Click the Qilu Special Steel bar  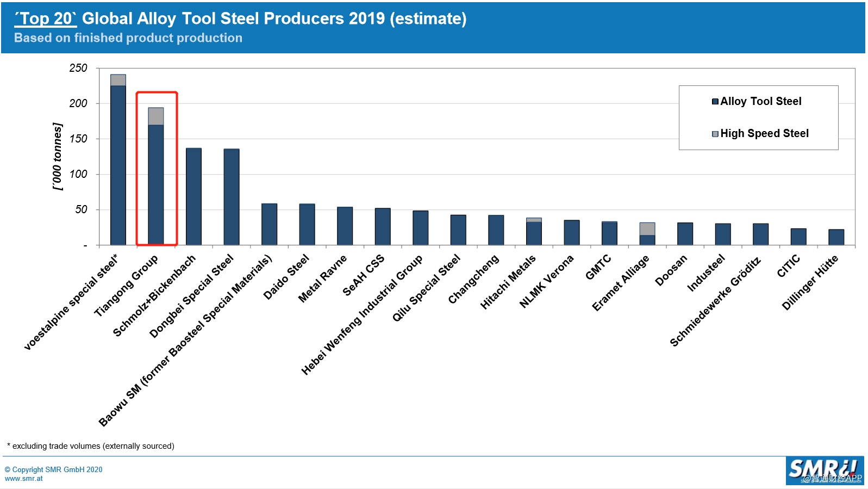(x=458, y=230)
